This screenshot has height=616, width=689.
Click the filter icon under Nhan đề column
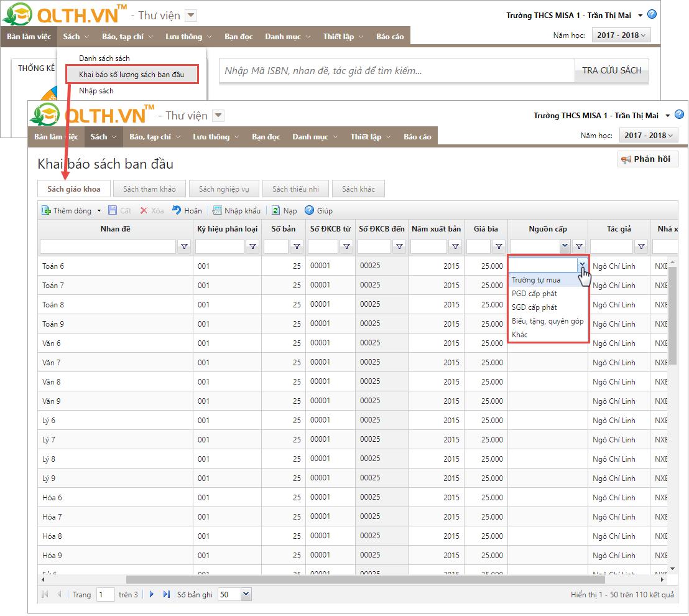click(184, 247)
